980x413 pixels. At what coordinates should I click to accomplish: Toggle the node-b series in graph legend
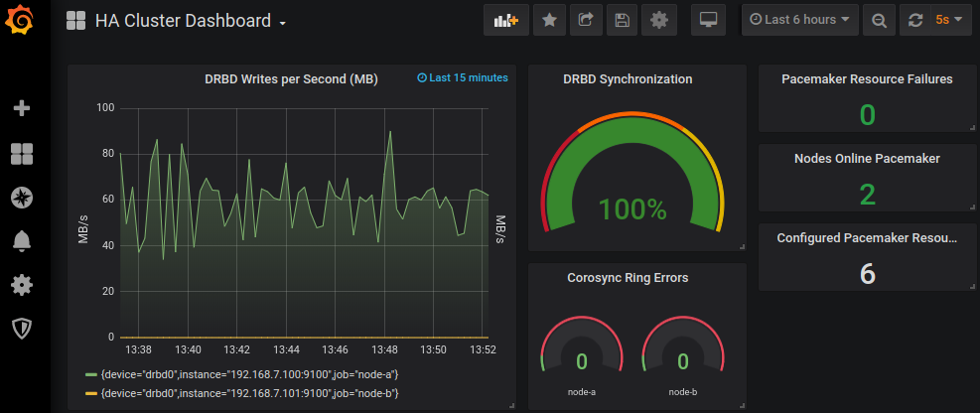click(242, 393)
